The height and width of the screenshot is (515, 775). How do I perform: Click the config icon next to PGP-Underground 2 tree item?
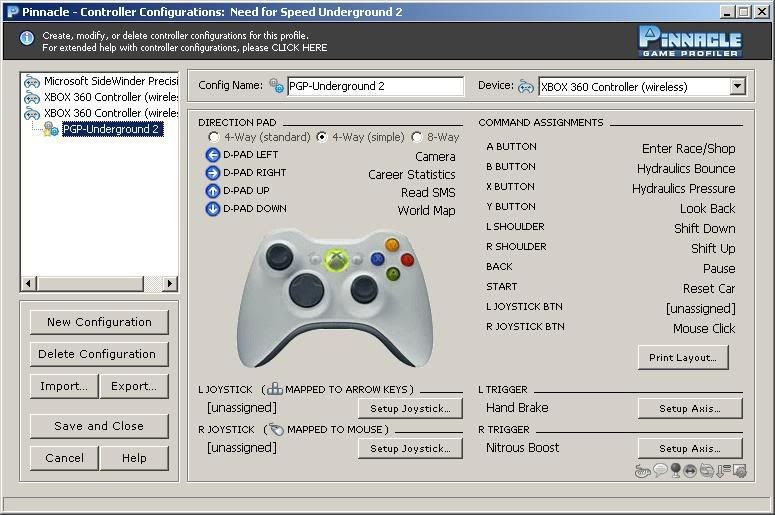point(51,129)
